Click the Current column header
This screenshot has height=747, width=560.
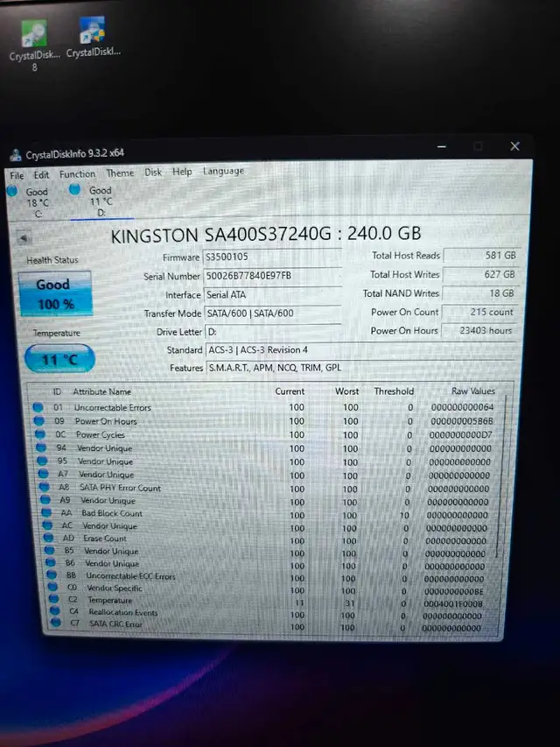pyautogui.click(x=290, y=391)
